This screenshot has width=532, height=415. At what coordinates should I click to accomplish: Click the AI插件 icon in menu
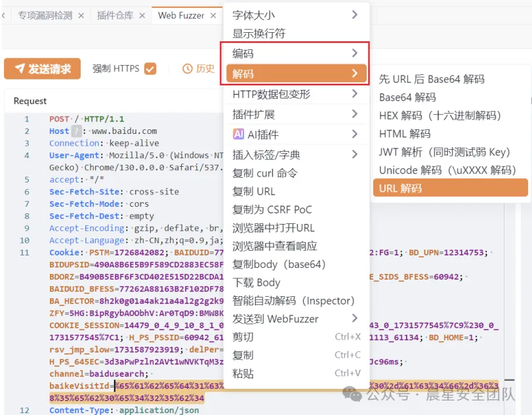238,135
